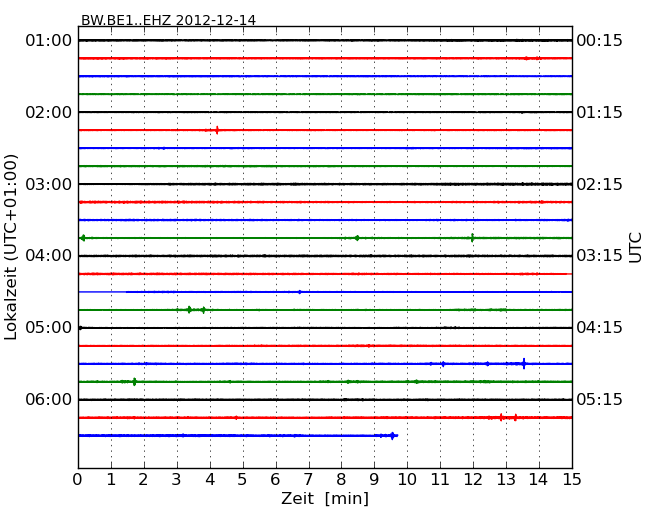Click the green spike near minute 12
The image size is (650, 520).
(472, 238)
